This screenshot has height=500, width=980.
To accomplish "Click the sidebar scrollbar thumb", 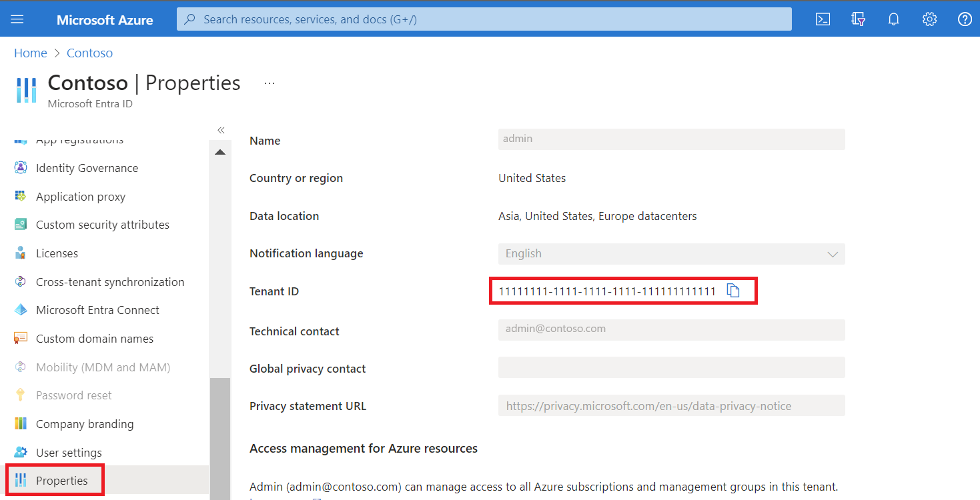I will tap(220, 439).
